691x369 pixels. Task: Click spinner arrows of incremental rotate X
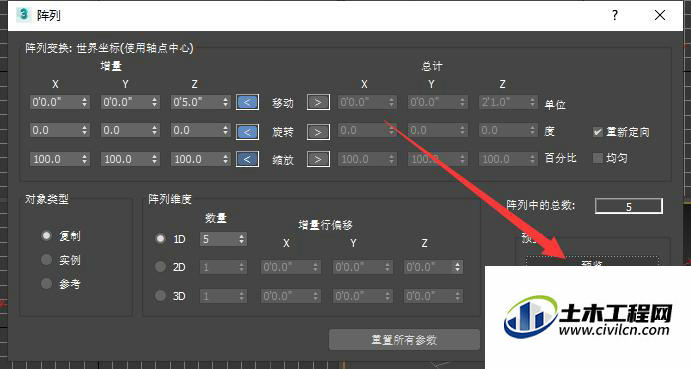[x=85, y=130]
